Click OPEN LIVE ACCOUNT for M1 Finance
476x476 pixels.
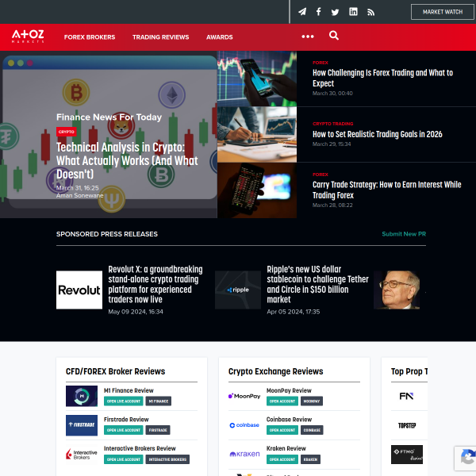tap(124, 401)
